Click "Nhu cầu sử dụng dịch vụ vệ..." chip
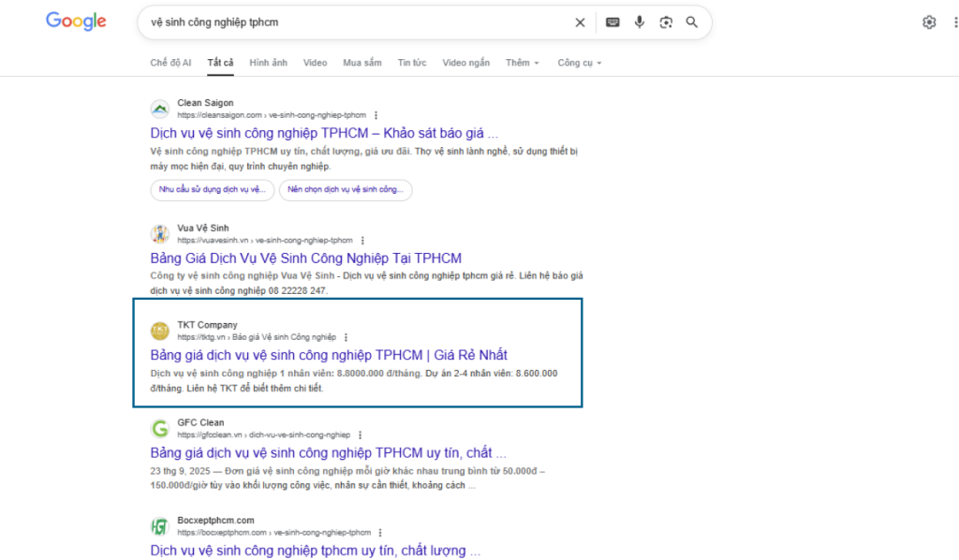 212,189
